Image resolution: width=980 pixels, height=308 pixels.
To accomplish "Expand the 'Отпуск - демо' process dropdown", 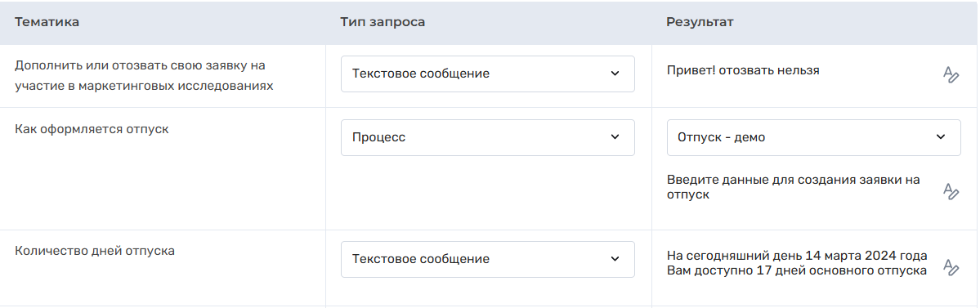I will 814,137.
